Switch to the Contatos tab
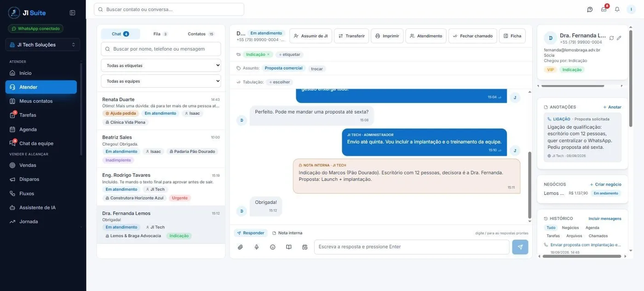 201,34
